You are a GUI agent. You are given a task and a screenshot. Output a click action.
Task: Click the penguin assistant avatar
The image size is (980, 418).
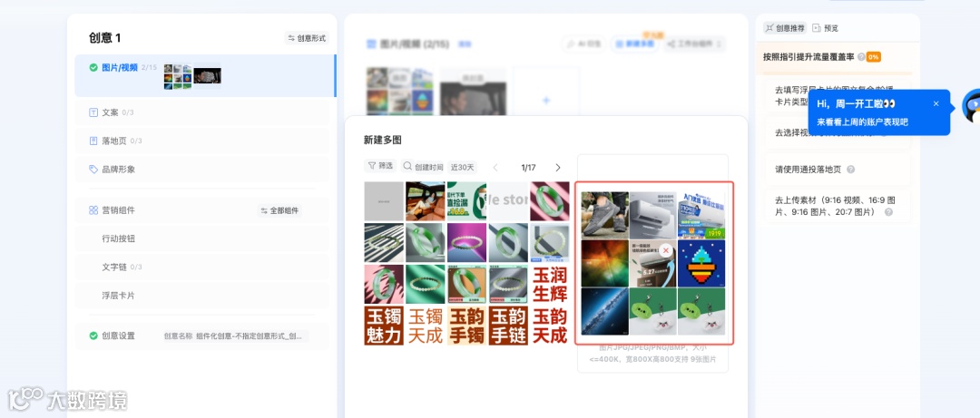[x=971, y=105]
